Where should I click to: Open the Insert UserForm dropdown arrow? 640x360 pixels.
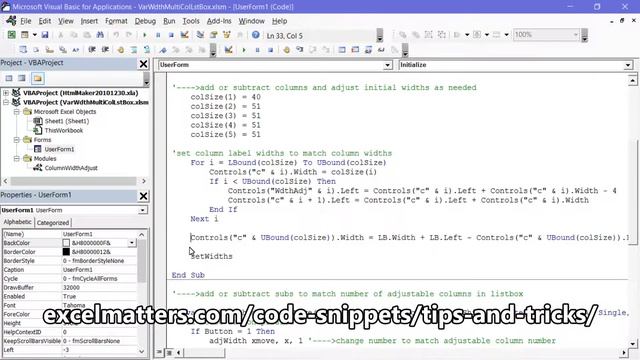click(34, 35)
